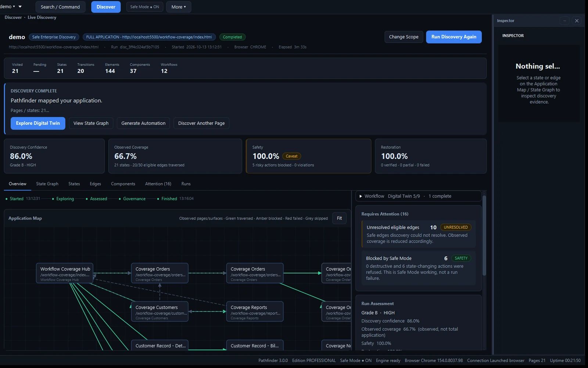Image resolution: width=588 pixels, height=368 pixels.
Task: Click the Restoration 100.0% card
Action: click(431, 156)
